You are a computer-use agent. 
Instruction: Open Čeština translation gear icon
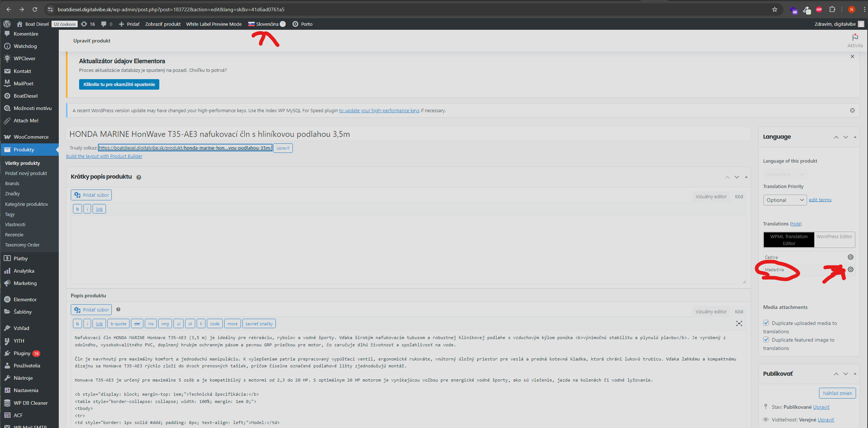[851, 257]
